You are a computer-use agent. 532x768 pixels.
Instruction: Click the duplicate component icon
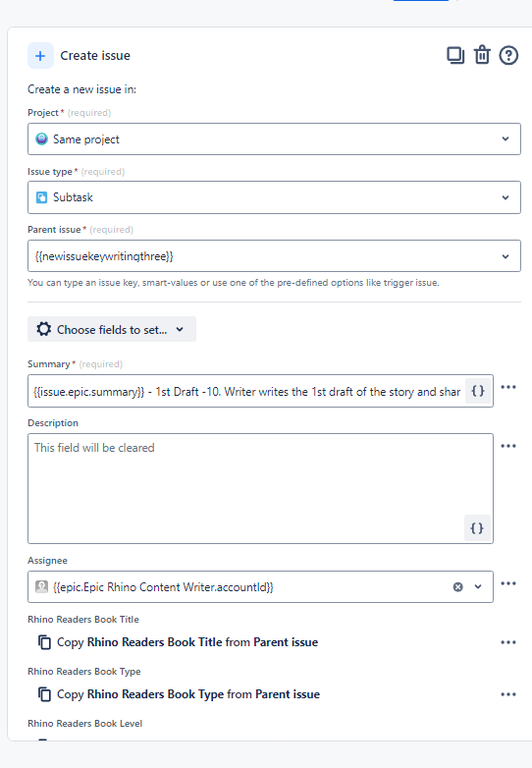coord(455,55)
